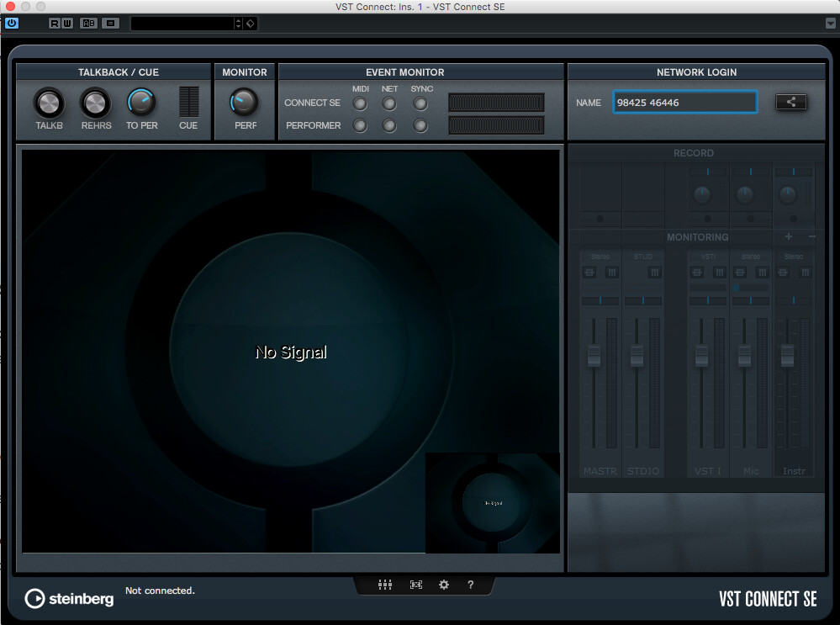Open Stereo routing selector on Instr channel
Screen dimensions: 840x625
[x=794, y=257]
